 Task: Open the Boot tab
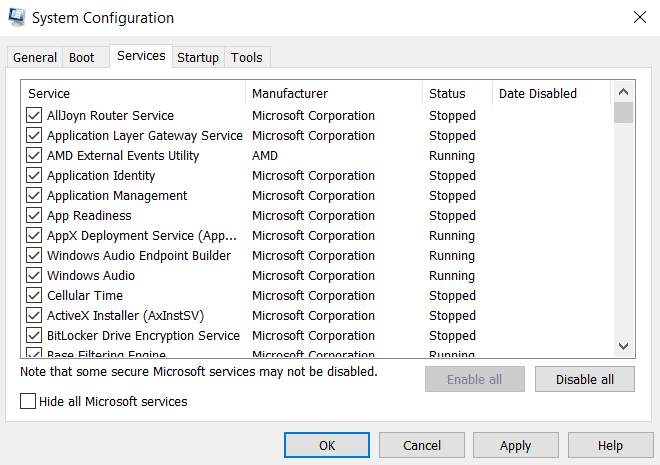(x=82, y=58)
